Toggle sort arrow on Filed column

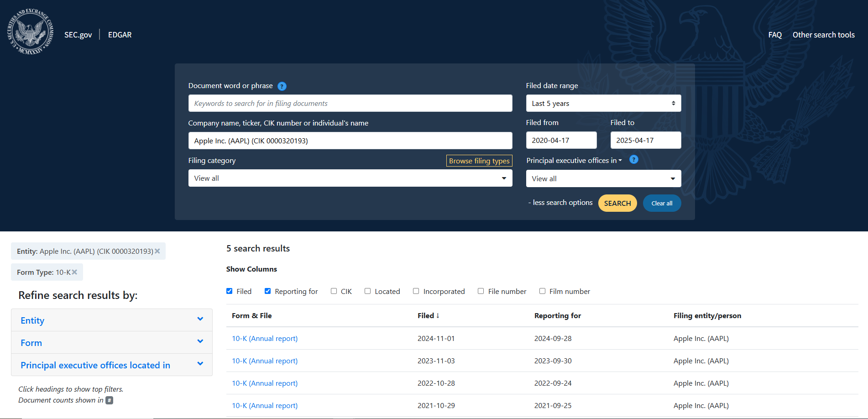coord(438,315)
